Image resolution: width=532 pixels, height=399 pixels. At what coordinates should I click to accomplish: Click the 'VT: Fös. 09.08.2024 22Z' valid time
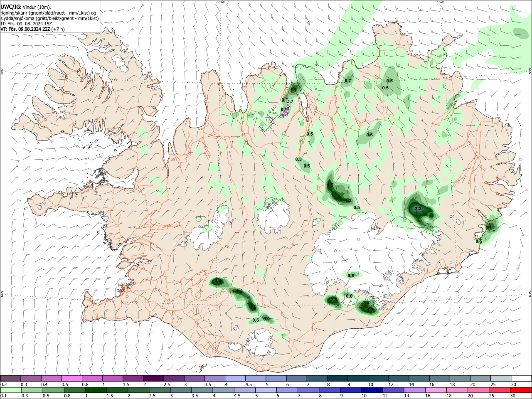(25, 29)
